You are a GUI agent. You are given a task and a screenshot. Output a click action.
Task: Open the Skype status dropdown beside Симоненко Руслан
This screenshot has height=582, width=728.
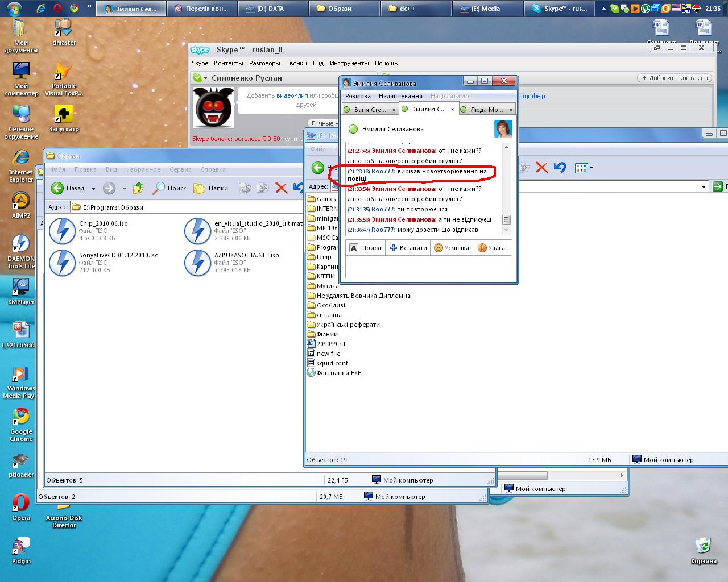205,78
